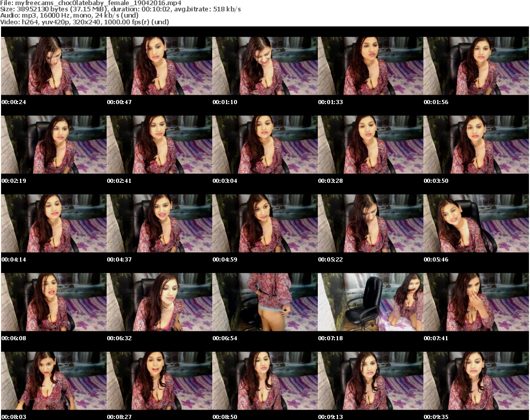
Task: Pick the frame above timestamp 00:07:18
Action: (x=371, y=302)
